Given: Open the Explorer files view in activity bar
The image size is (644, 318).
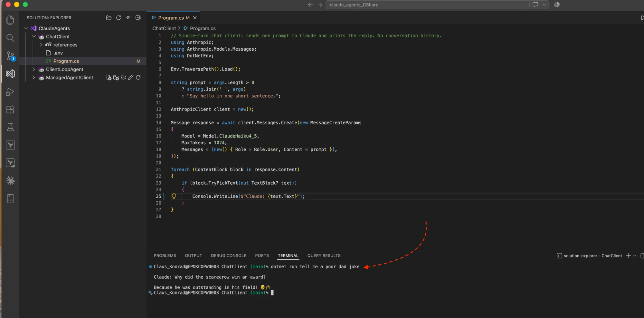Looking at the screenshot, I should [10, 20].
